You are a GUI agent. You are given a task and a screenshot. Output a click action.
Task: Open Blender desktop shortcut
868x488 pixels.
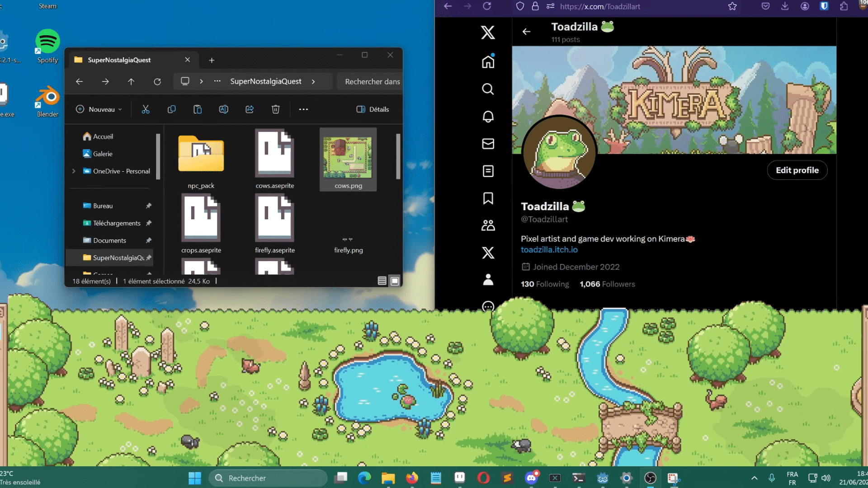47,101
